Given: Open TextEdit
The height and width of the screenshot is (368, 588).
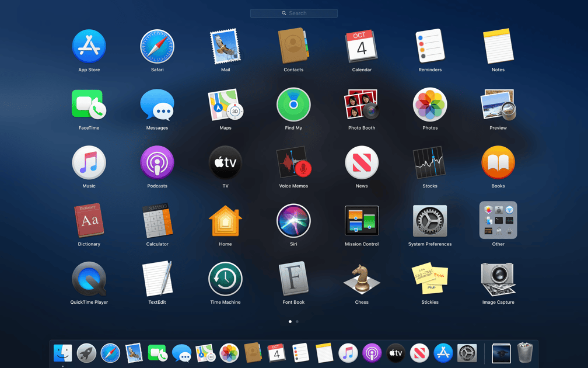Looking at the screenshot, I should point(157,279).
